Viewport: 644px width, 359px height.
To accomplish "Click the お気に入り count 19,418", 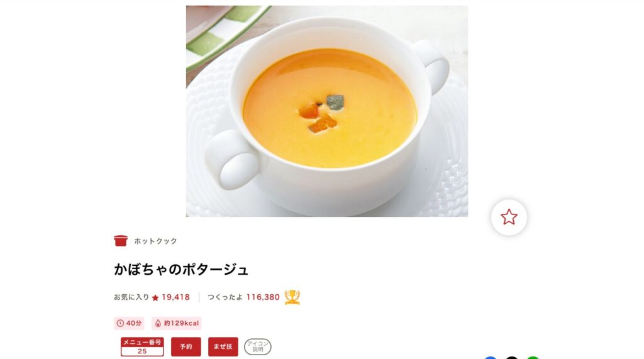I will point(176,297).
